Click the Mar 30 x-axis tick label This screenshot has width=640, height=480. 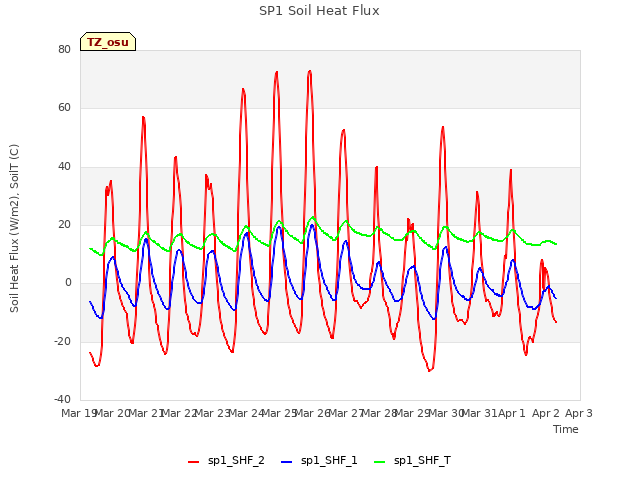tap(446, 413)
